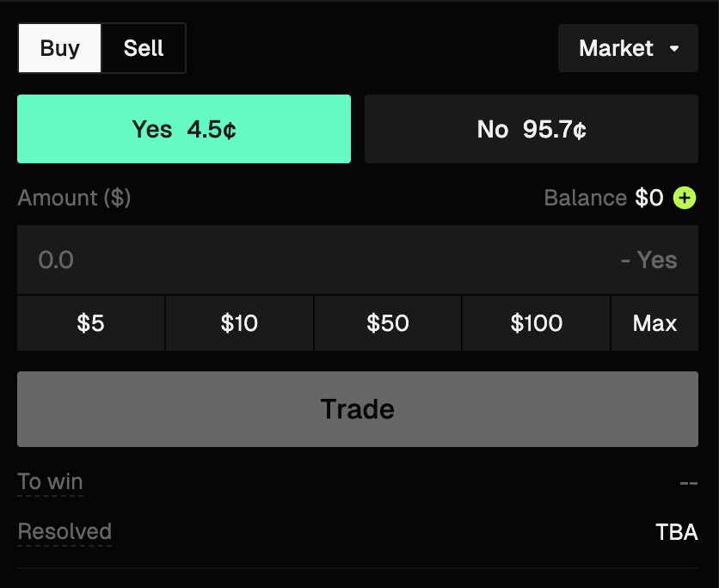Add funds with the green plus icon
719x588 pixels.
pyautogui.click(x=685, y=199)
